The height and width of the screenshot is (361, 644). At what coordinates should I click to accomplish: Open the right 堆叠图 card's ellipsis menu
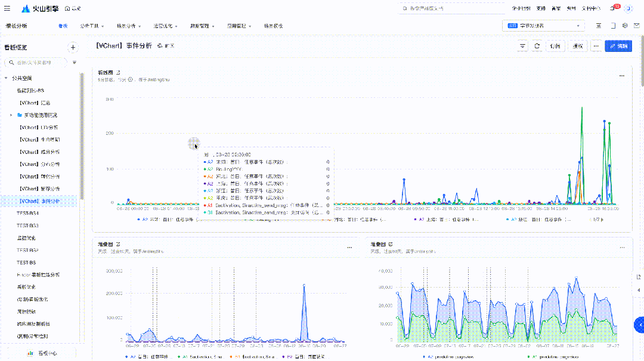pyautogui.click(x=622, y=248)
